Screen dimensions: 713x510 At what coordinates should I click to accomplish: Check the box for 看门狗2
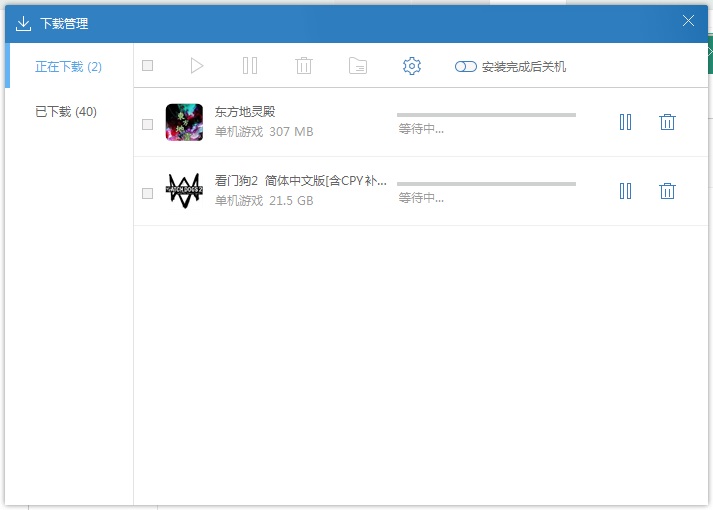147,194
